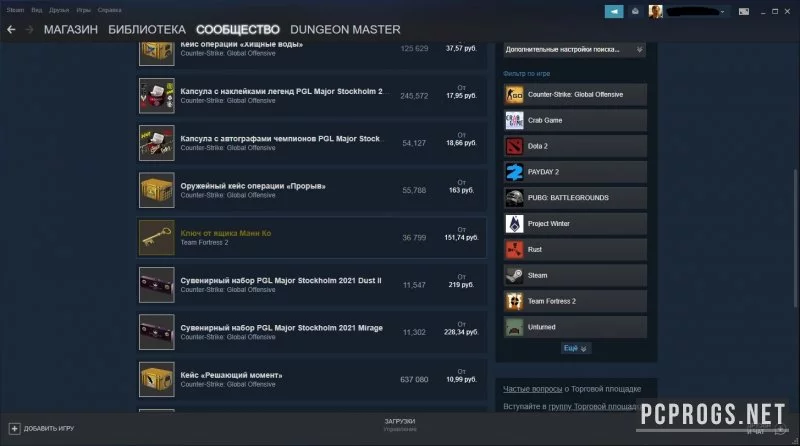The width and height of the screenshot is (800, 446).
Task: Filter by Project Winter
Action: pos(576,224)
